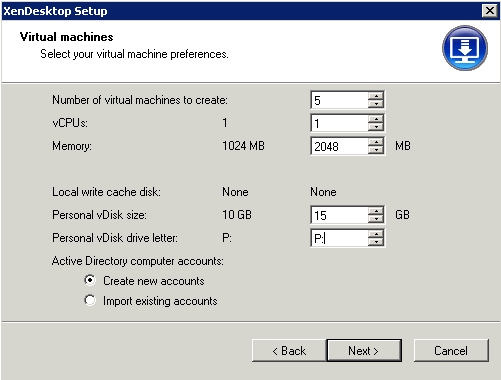
Task: Decrease Personal vDisk size with down arrow
Action: click(376, 219)
